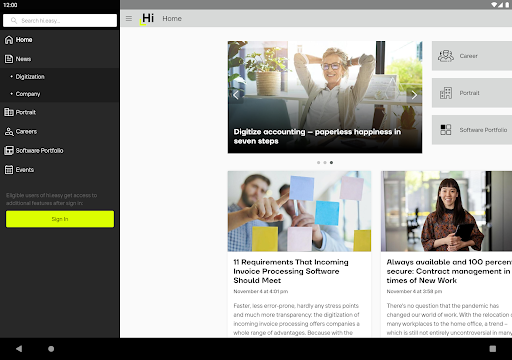Select the third carousel pagination dot

[x=331, y=163]
